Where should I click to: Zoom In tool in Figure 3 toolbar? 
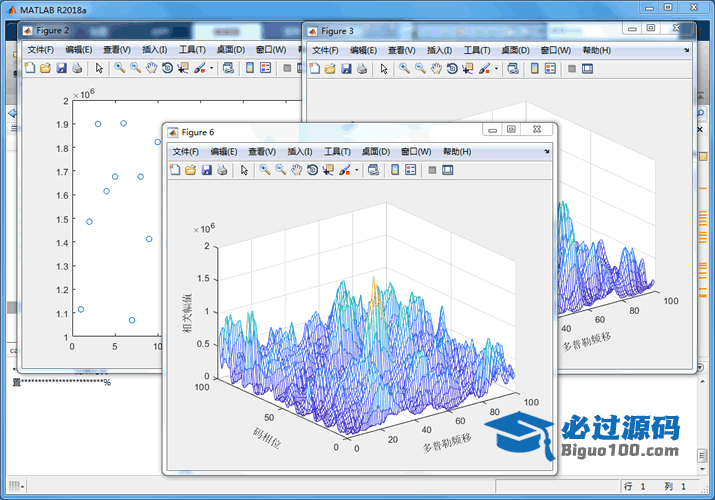[404, 69]
